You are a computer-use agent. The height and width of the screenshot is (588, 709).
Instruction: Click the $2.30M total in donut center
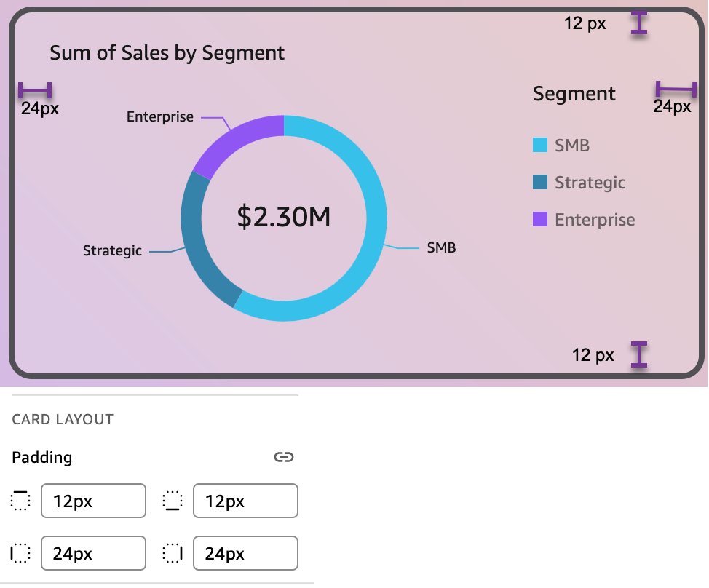pos(284,218)
